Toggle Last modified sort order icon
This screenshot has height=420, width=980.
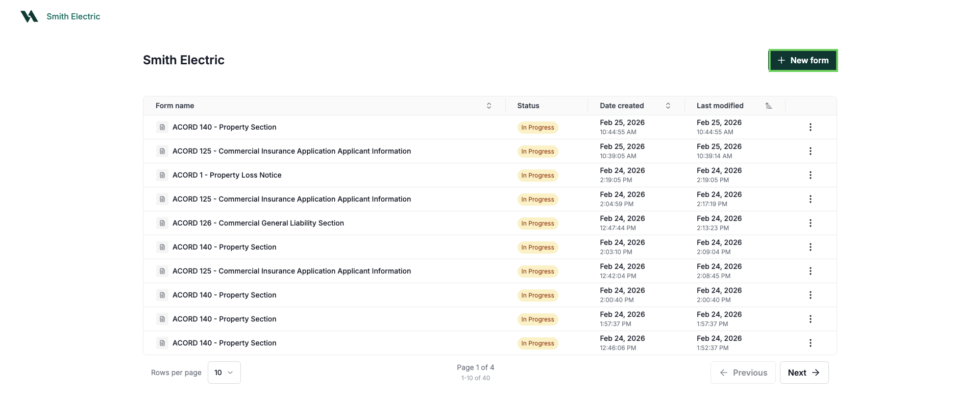pos(769,106)
